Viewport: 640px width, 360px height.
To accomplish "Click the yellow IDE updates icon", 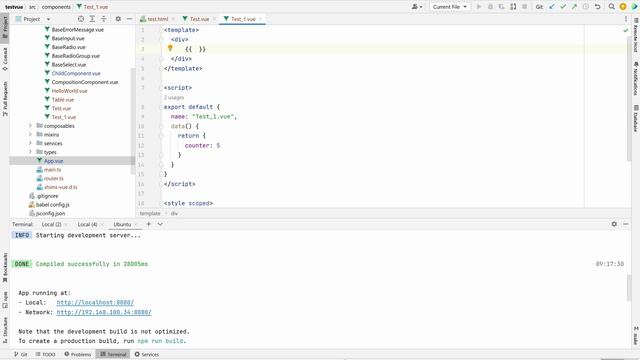I will coord(623,7).
